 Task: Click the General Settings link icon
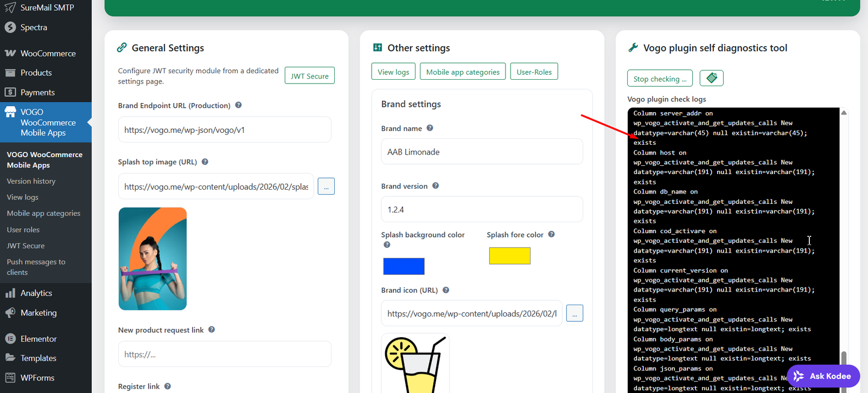click(x=122, y=48)
